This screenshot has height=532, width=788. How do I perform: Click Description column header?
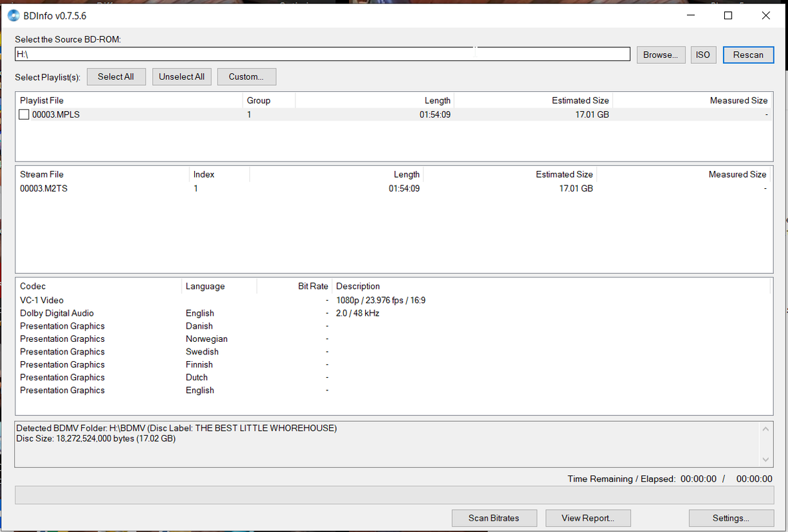pos(551,287)
